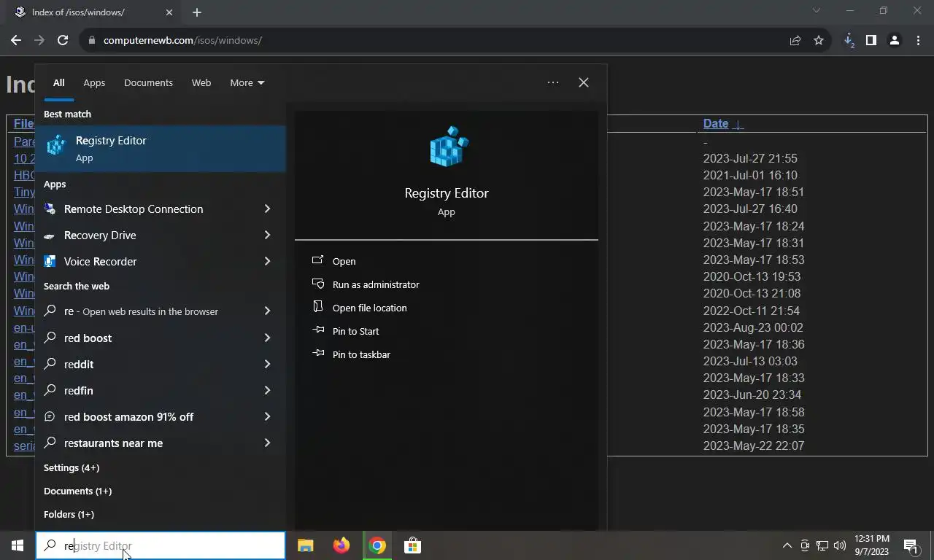
Task: Open File Explorer from the taskbar
Action: coord(305,545)
